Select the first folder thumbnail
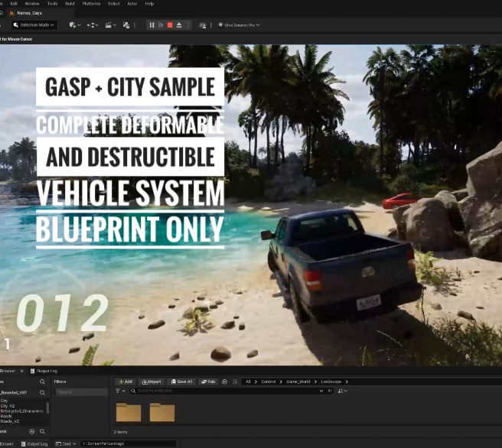This screenshot has width=502, height=448. 129,412
